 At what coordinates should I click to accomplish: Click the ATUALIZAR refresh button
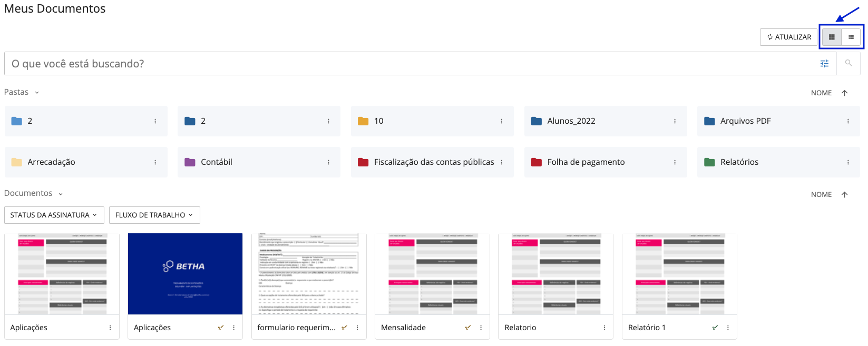(x=788, y=37)
